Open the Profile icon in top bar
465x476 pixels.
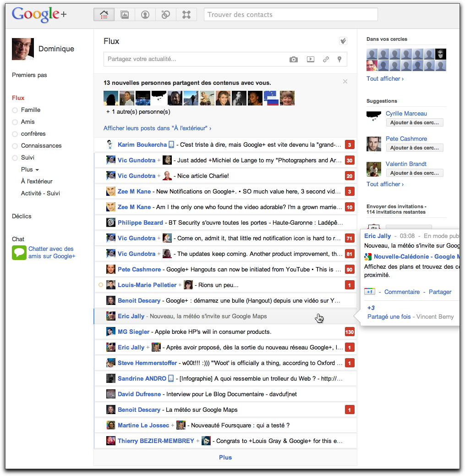click(145, 15)
